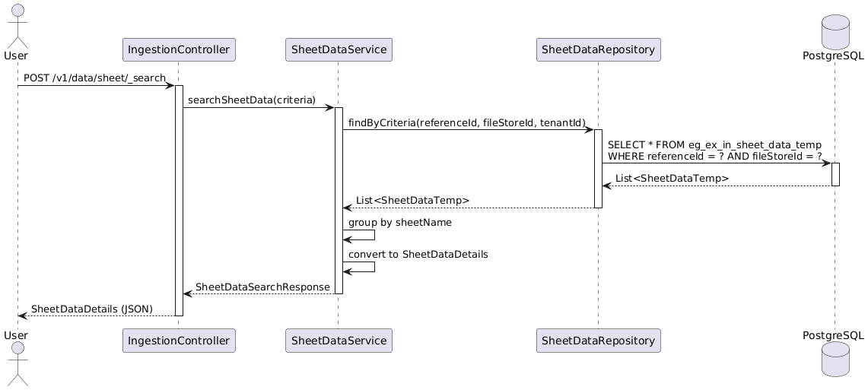
Task: Click the top SheetDataService participant box
Action: (x=339, y=49)
